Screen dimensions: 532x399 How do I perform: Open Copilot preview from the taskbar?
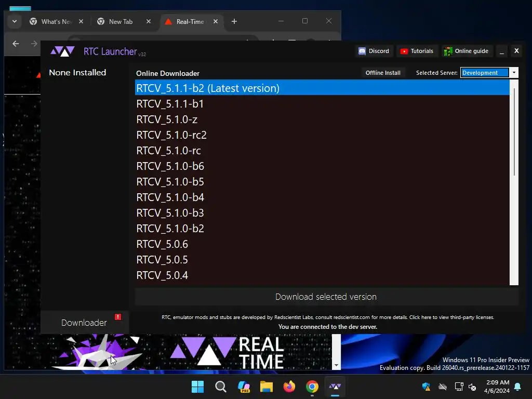pos(244,387)
